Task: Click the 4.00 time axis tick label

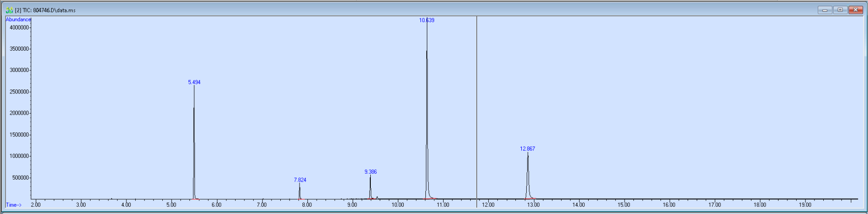Action: [126, 205]
